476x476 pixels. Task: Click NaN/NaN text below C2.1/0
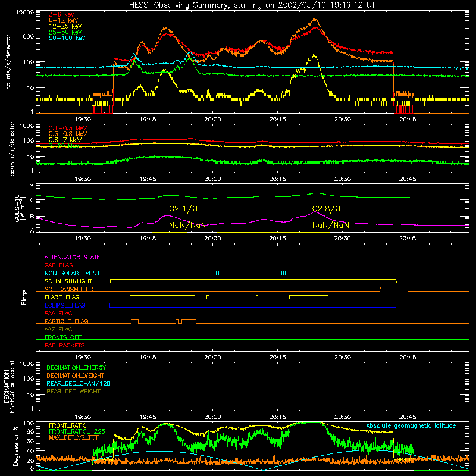187,226
